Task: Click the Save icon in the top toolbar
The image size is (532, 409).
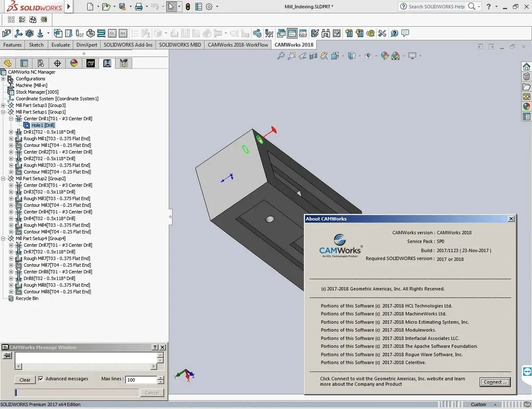Action: tap(122, 7)
